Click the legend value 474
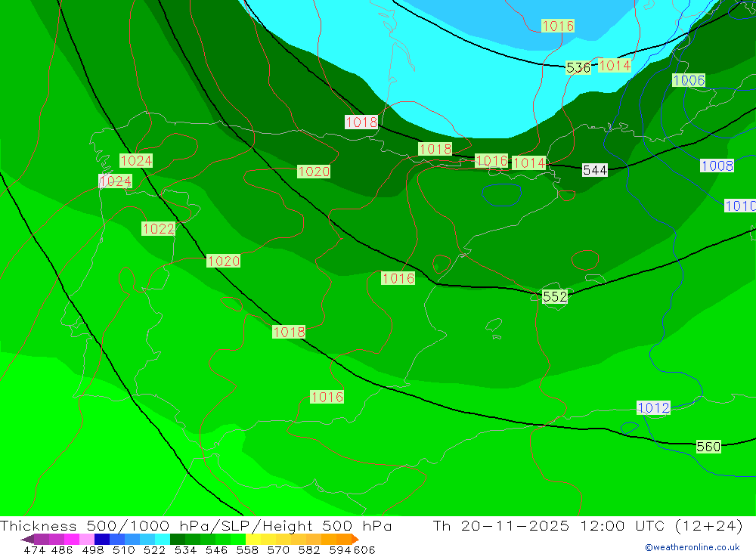Image resolution: width=756 pixels, height=554 pixels. tap(34, 549)
